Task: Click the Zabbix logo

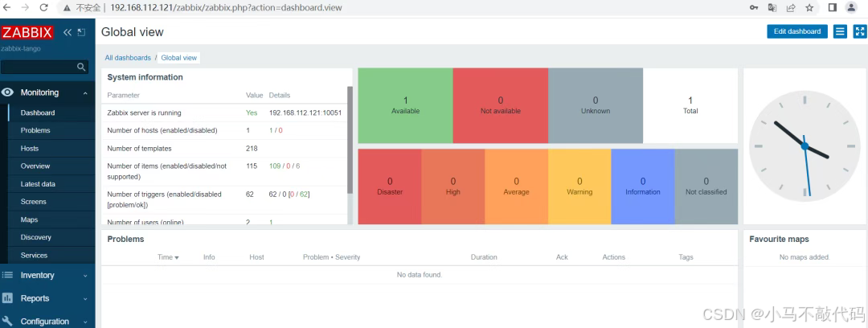Action: click(x=27, y=32)
